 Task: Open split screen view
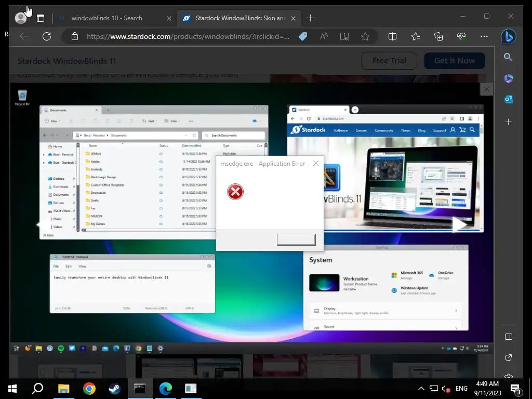point(392,37)
